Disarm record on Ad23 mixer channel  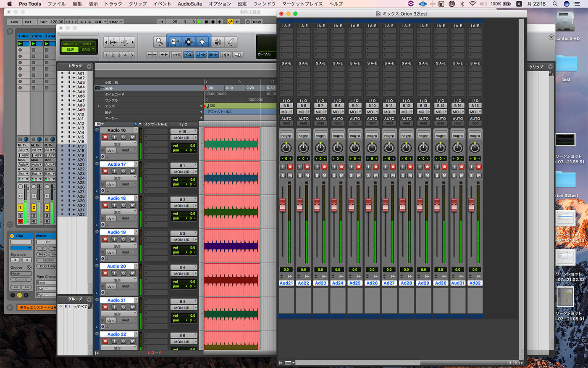point(324,167)
